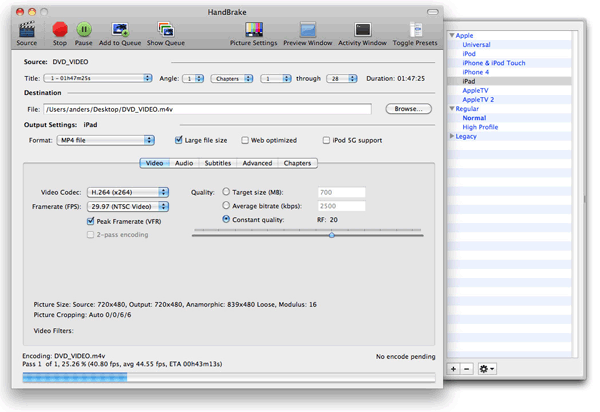Select Target size (MB) radio button
Image resolution: width=600 pixels, height=412 pixels.
(226, 192)
